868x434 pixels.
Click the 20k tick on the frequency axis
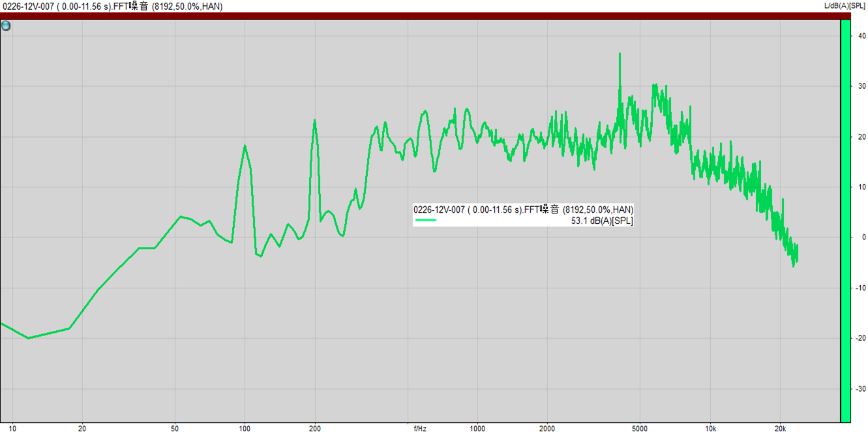[x=780, y=429]
